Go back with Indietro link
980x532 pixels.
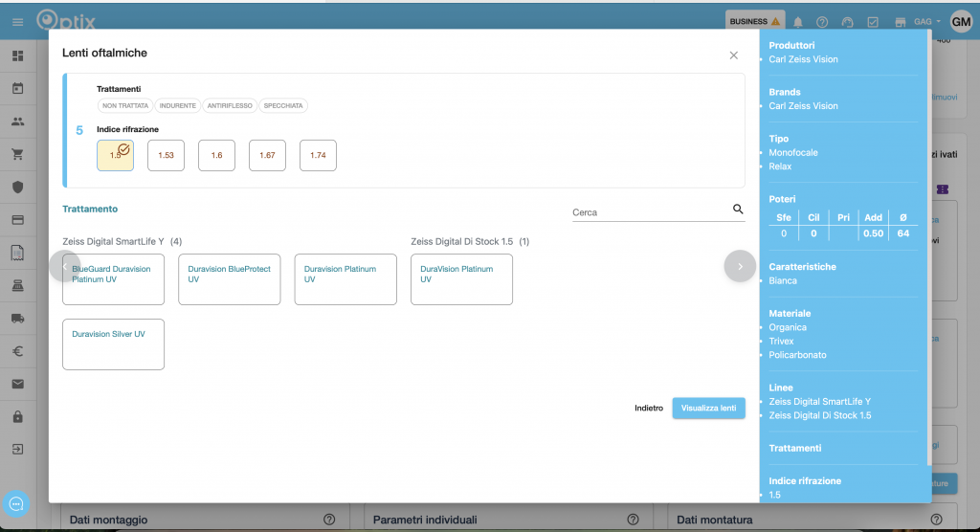click(648, 408)
